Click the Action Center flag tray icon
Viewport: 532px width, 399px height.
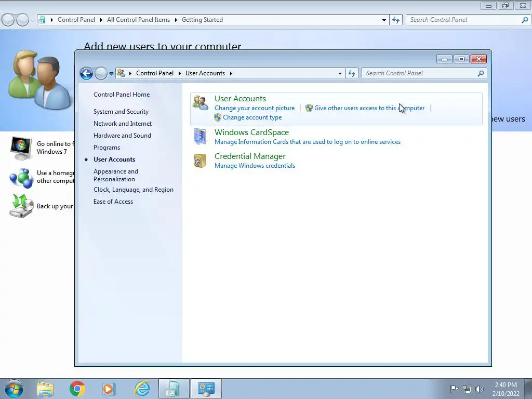click(454, 389)
